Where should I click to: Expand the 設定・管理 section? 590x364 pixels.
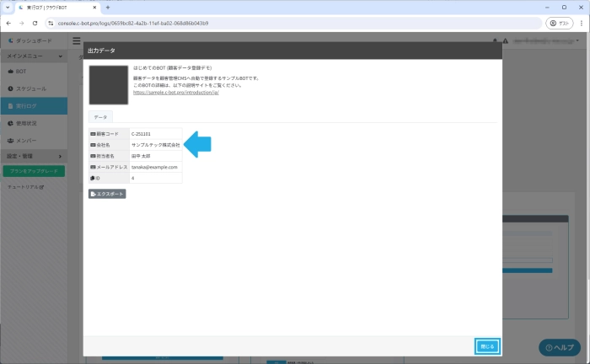[x=34, y=156]
